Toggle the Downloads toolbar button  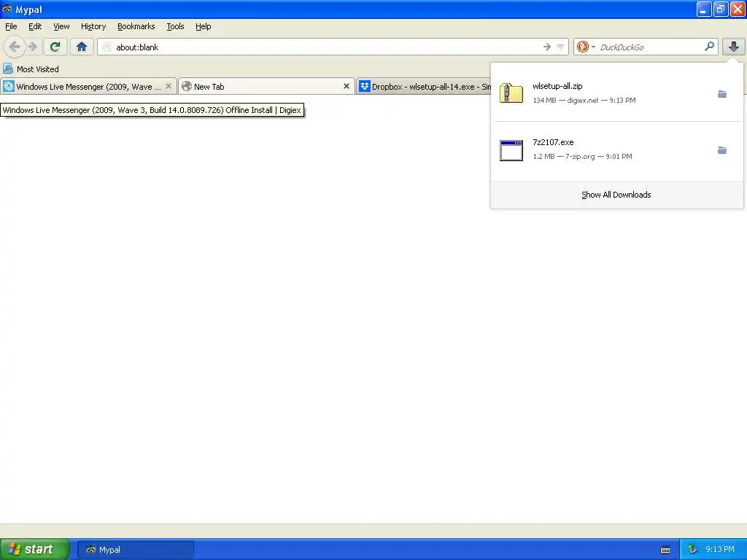tap(734, 47)
